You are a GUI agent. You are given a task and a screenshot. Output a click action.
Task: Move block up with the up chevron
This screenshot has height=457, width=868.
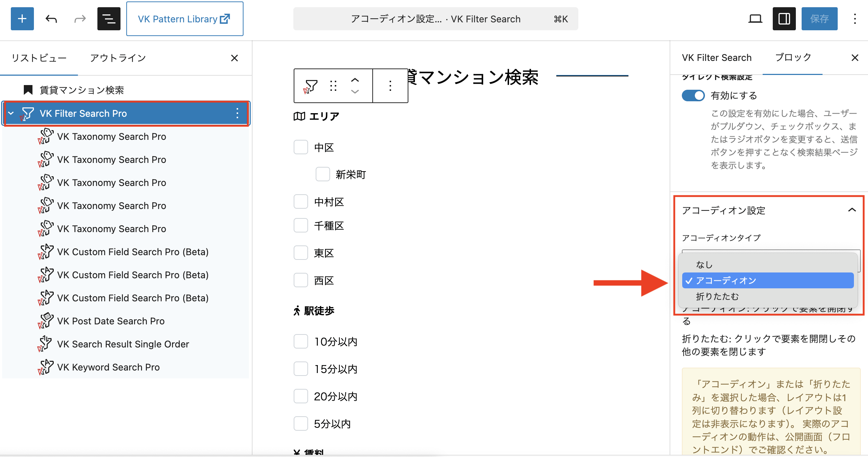click(x=355, y=80)
